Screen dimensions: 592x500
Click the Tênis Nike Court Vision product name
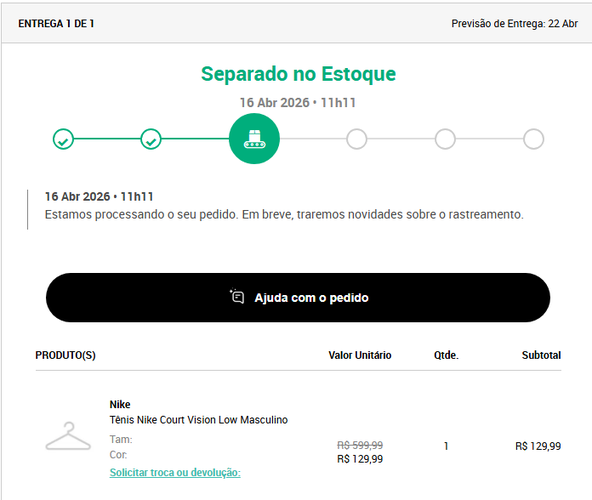coord(199,420)
